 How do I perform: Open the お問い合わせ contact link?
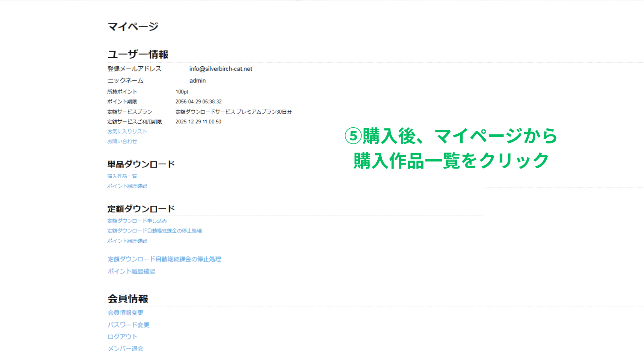tap(122, 141)
